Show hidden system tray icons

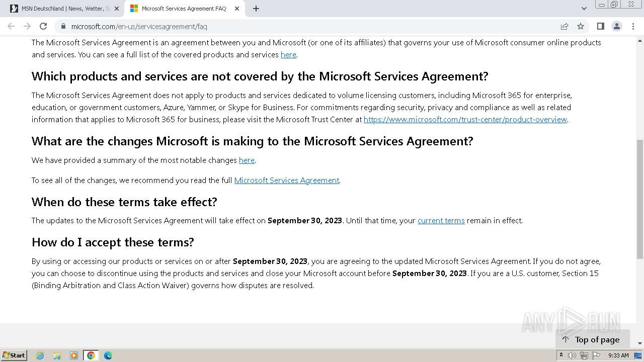(x=561, y=355)
